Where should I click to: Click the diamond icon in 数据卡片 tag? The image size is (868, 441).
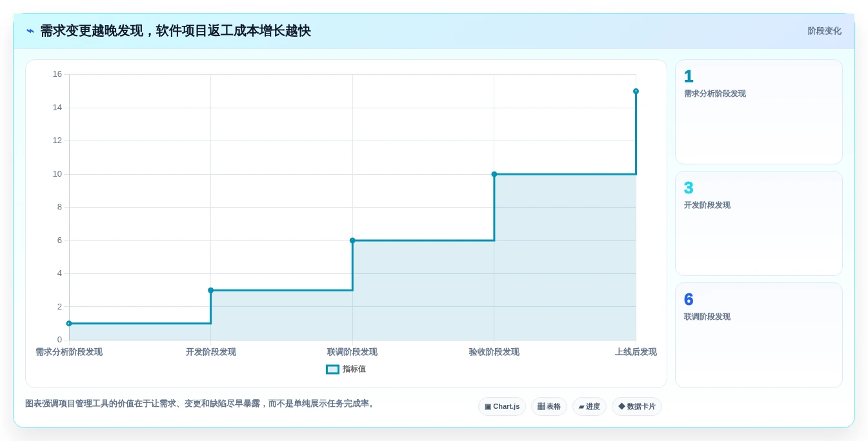(x=621, y=407)
